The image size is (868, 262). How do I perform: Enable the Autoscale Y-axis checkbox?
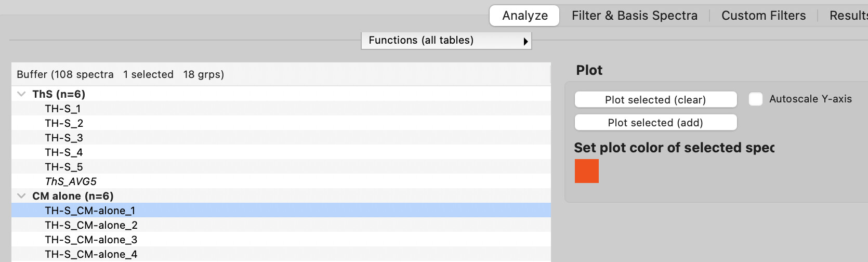pos(756,99)
